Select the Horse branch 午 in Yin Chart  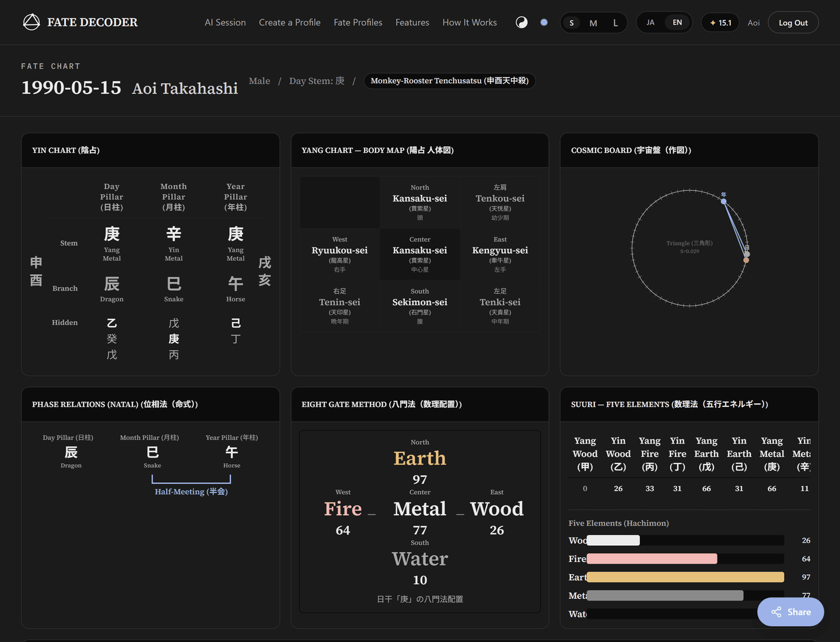point(236,284)
